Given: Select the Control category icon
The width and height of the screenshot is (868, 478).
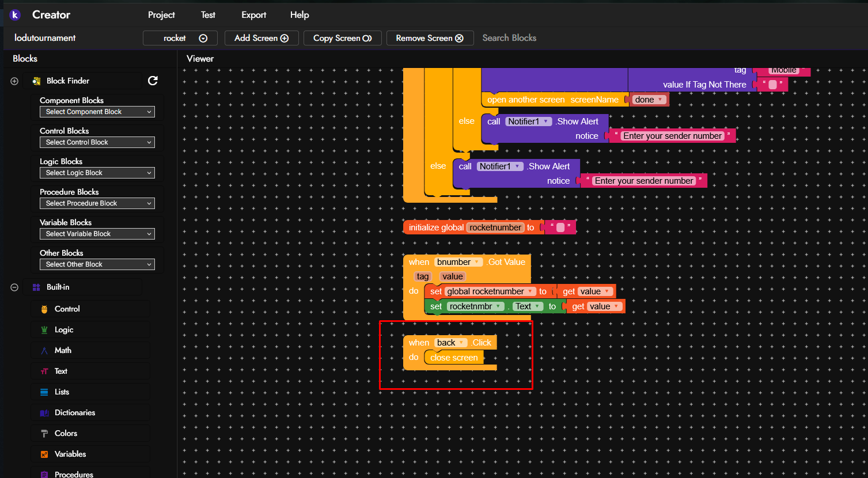Looking at the screenshot, I should [x=44, y=309].
